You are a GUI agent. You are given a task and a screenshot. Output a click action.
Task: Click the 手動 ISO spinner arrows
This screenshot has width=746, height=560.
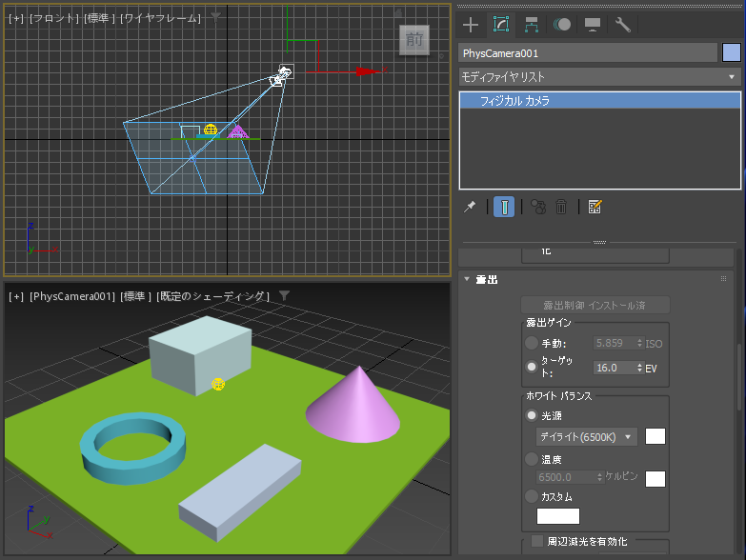coord(639,343)
